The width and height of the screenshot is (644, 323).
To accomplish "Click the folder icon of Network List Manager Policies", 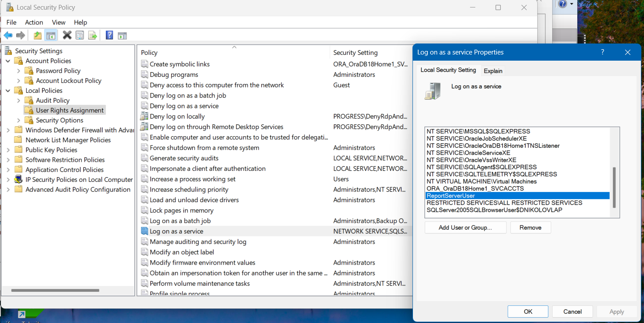I will pyautogui.click(x=18, y=140).
